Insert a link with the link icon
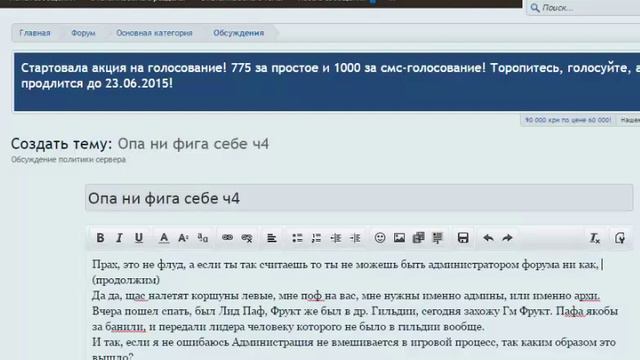 (227, 238)
